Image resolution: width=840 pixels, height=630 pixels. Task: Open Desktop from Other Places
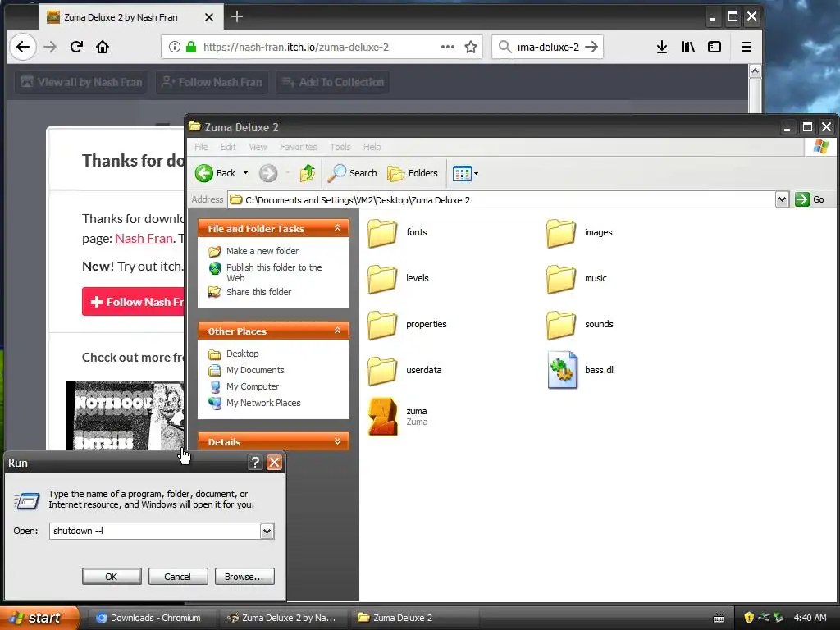pyautogui.click(x=242, y=354)
